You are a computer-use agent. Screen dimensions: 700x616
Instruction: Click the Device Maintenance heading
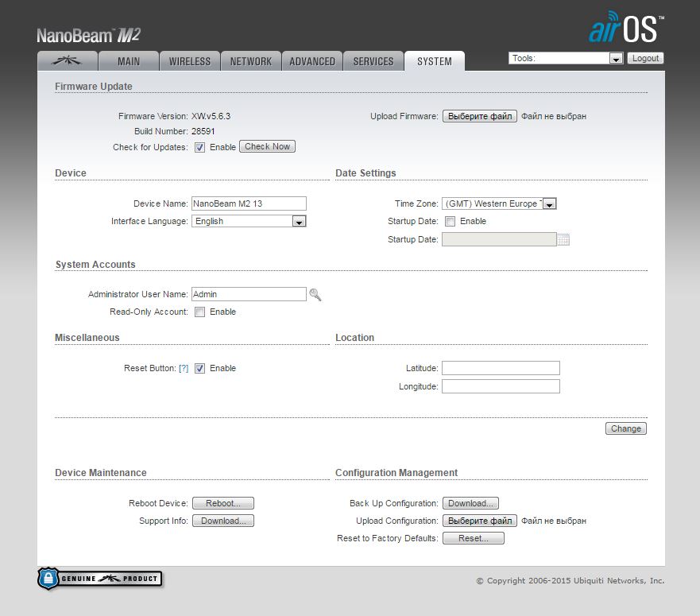tap(100, 473)
